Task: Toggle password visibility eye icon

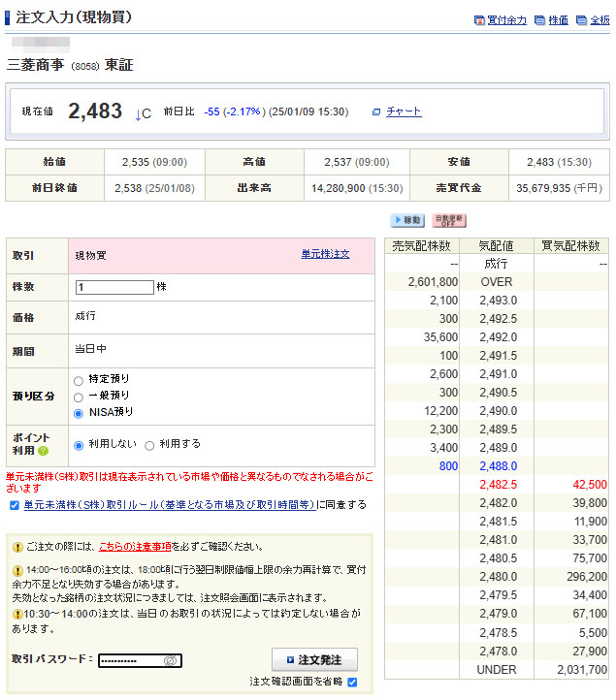Action: 170,661
